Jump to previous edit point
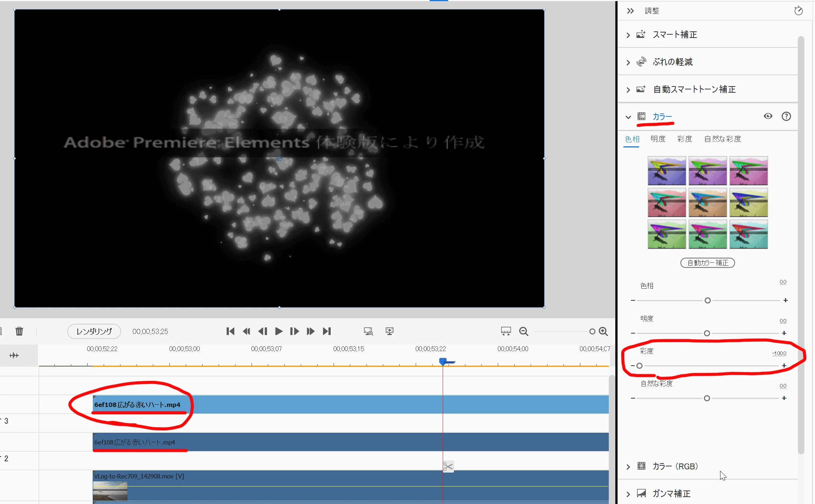Image resolution: width=815 pixels, height=504 pixels. point(230,331)
